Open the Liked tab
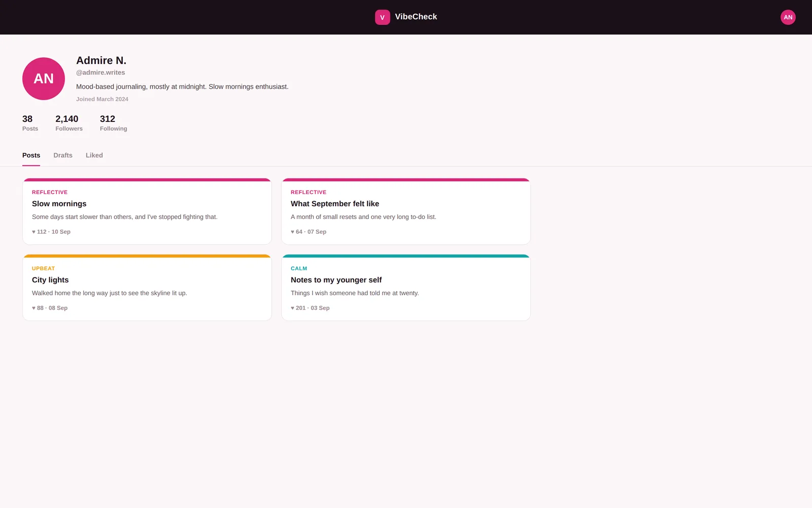This screenshot has width=812, height=508. [94, 155]
